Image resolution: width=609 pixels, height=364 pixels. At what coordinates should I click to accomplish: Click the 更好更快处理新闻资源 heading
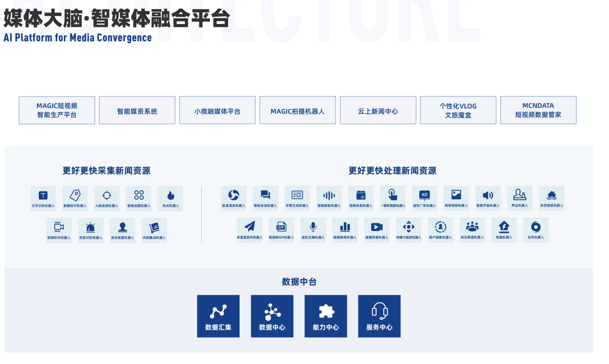(x=392, y=170)
